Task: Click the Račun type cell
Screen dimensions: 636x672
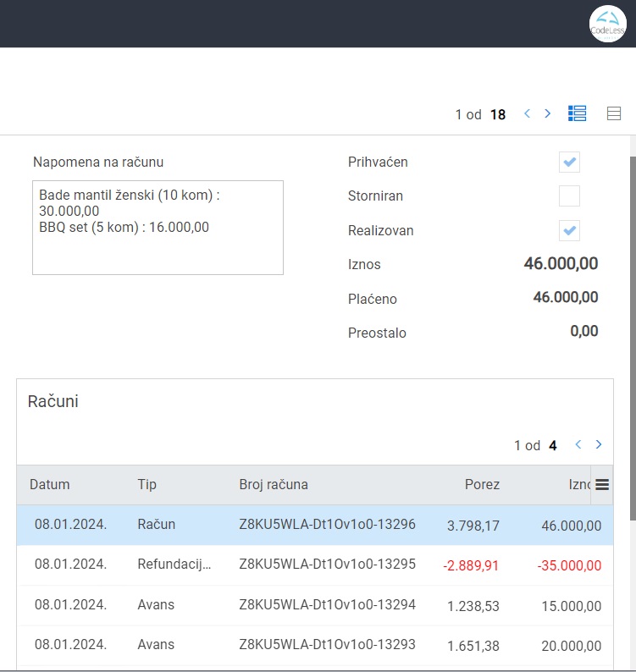Action: click(156, 524)
